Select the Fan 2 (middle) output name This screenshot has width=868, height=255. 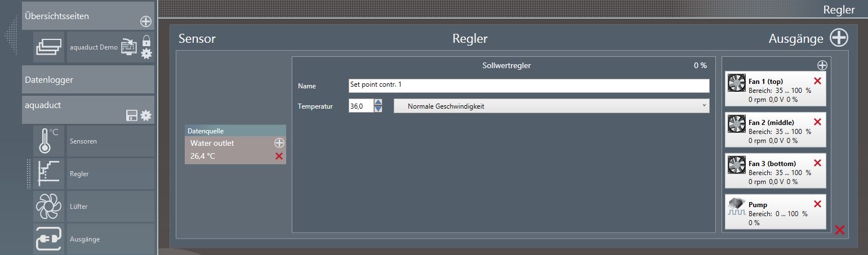771,123
